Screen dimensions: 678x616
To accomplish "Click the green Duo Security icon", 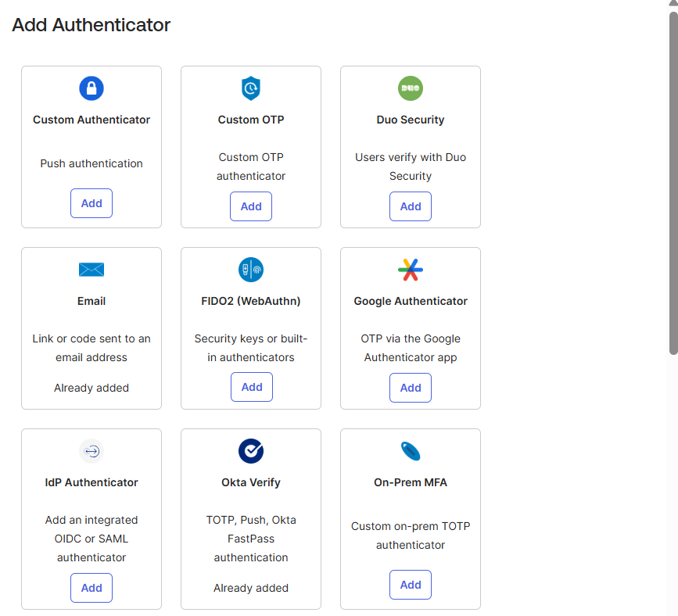I will (411, 88).
